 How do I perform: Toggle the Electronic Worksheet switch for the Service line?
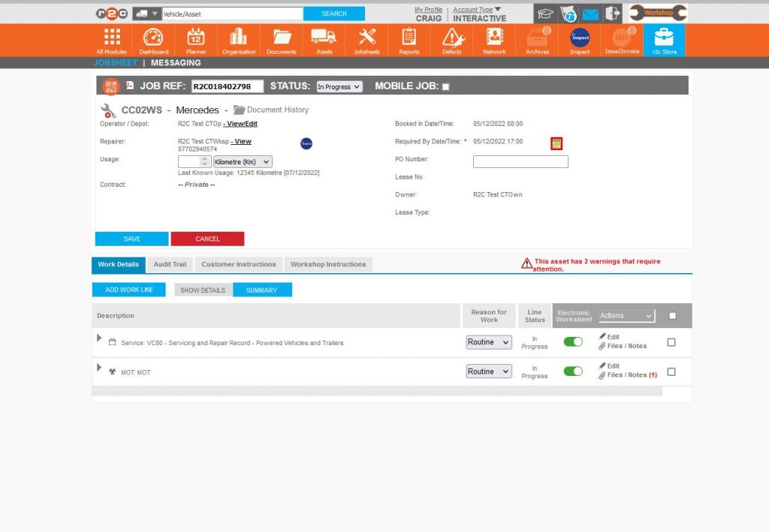[x=573, y=341]
